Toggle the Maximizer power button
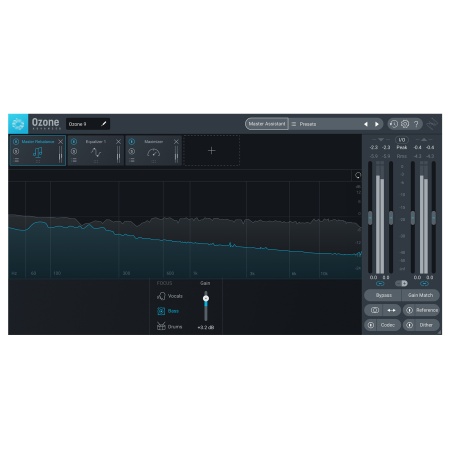 click(x=132, y=142)
